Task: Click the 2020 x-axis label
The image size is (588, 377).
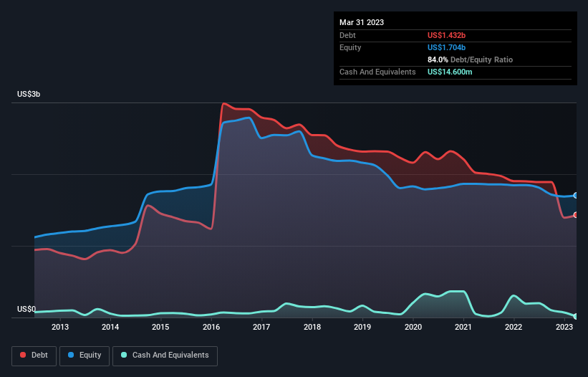Action: [413, 327]
